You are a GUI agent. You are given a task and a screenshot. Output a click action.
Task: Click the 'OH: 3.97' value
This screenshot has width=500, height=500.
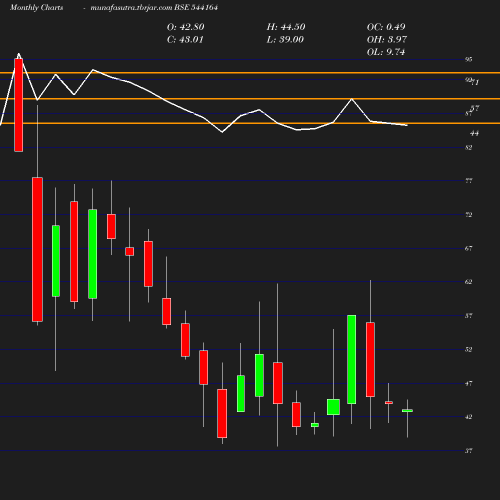[387, 39]
